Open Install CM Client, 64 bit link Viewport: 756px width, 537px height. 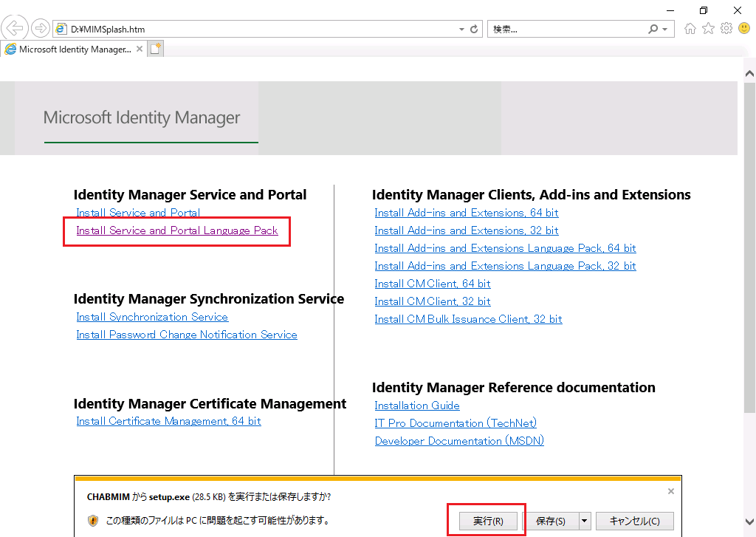click(433, 284)
